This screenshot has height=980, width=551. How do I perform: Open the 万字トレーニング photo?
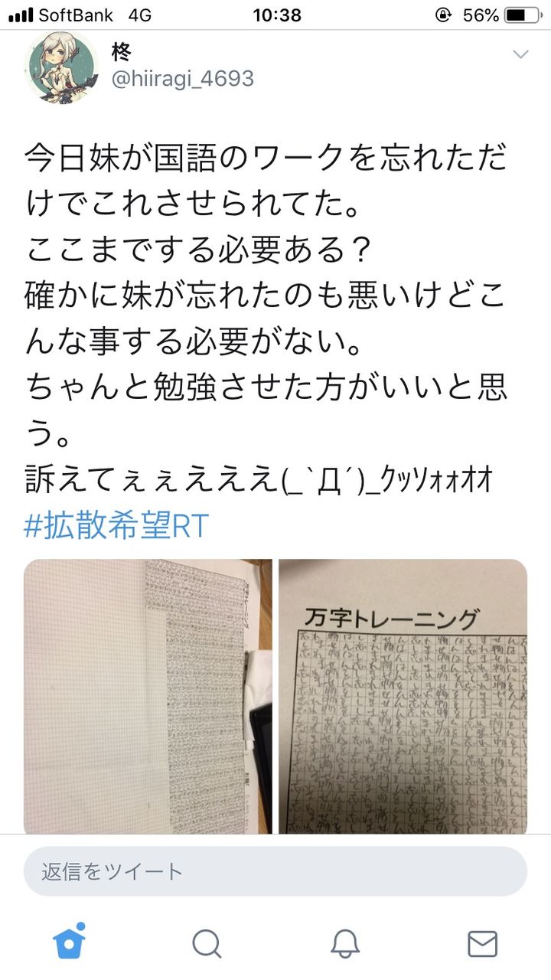coord(403,696)
